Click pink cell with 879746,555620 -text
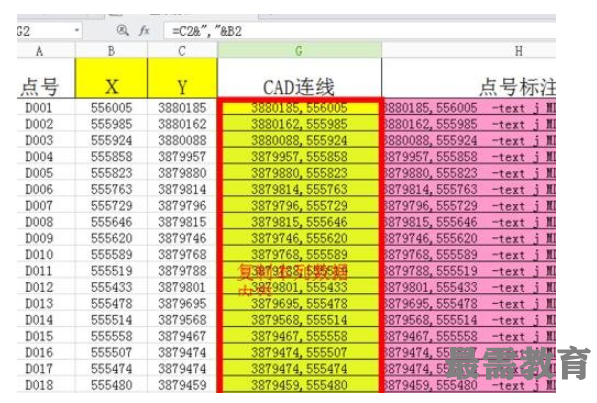597x403 pixels. (x=469, y=238)
